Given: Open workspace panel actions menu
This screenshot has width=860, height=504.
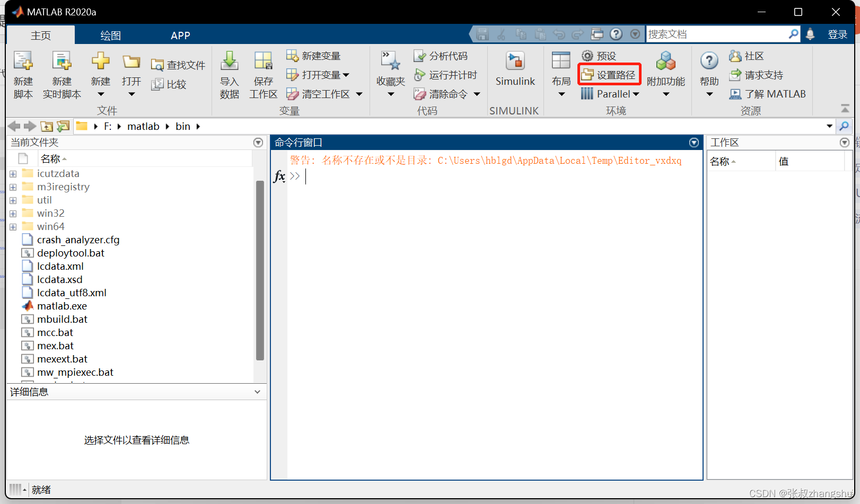Looking at the screenshot, I should pos(845,143).
